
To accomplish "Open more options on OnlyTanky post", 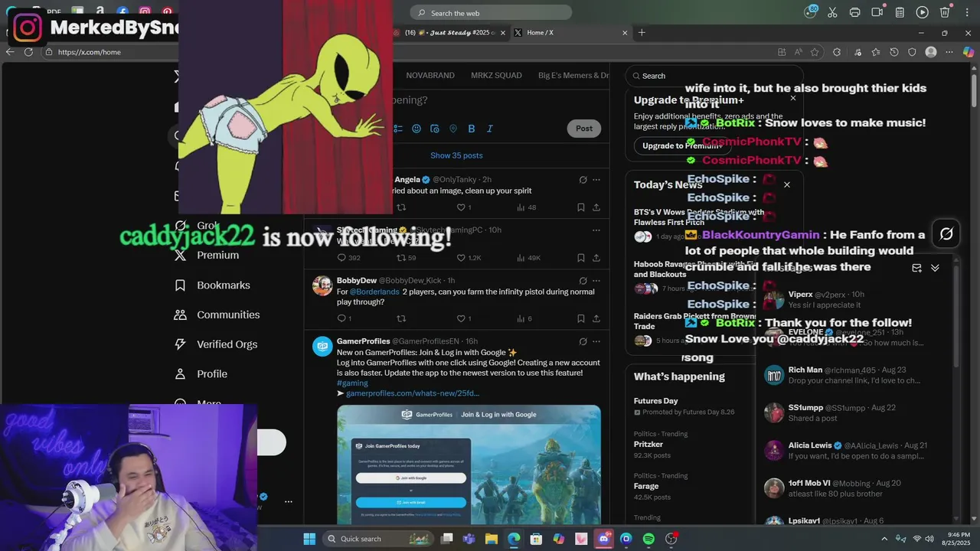I will tap(596, 180).
